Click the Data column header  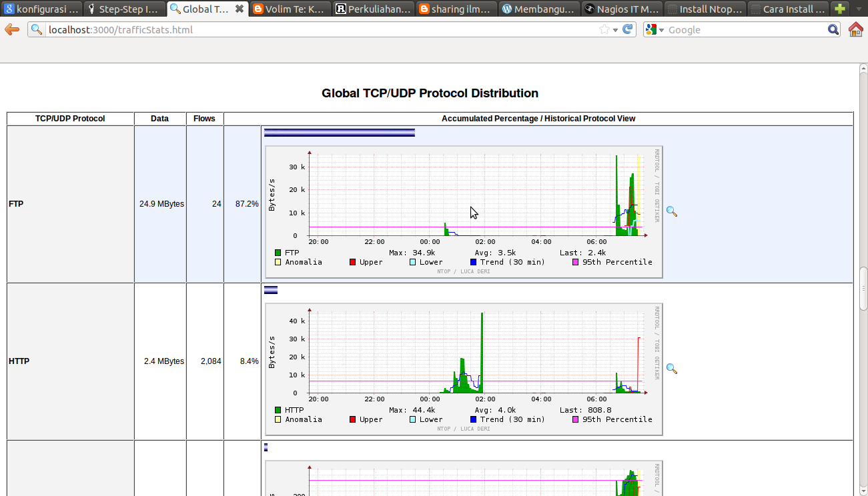pyautogui.click(x=159, y=119)
